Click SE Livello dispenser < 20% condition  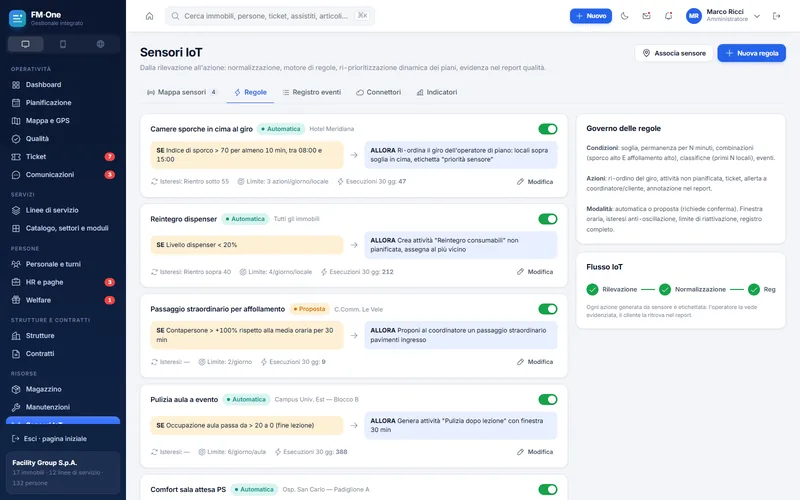pyautogui.click(x=247, y=245)
